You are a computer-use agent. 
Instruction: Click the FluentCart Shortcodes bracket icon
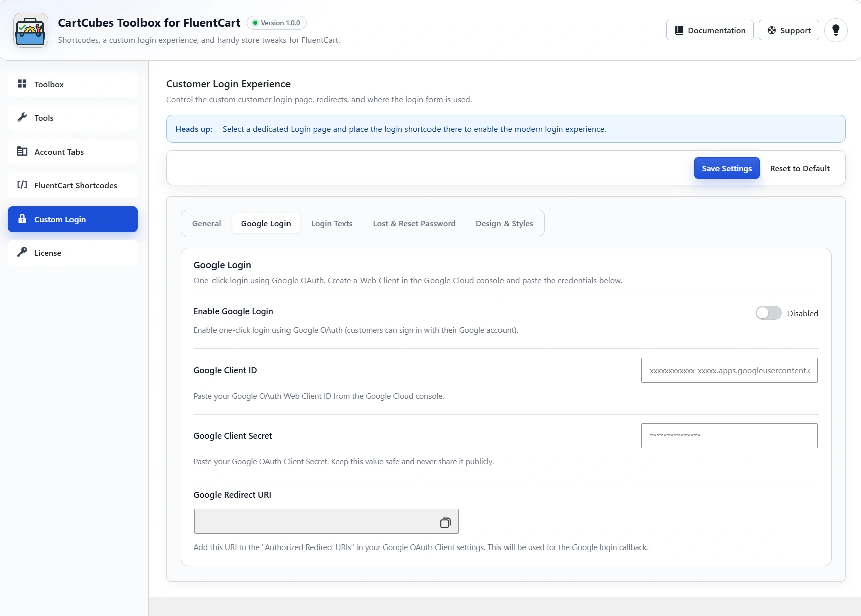[x=22, y=185]
